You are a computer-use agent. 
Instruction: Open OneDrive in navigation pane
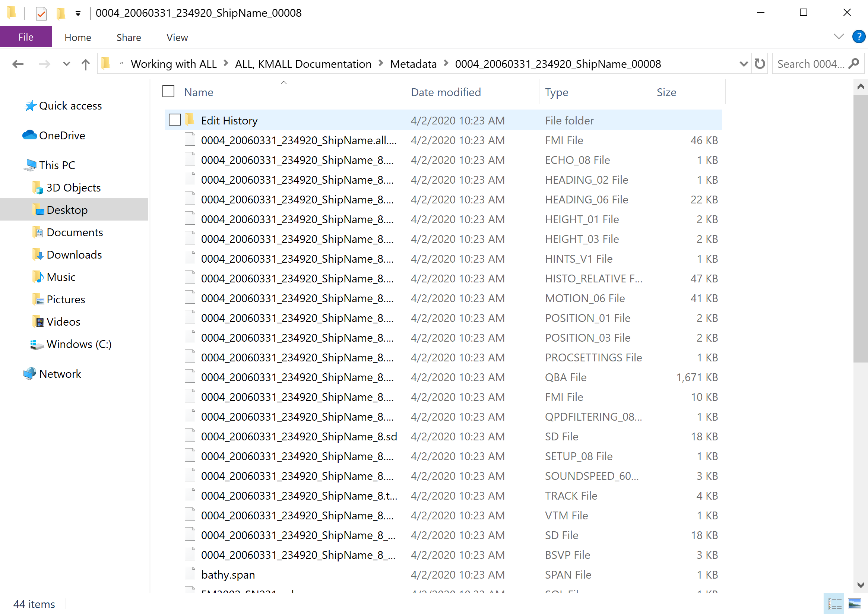(x=61, y=135)
